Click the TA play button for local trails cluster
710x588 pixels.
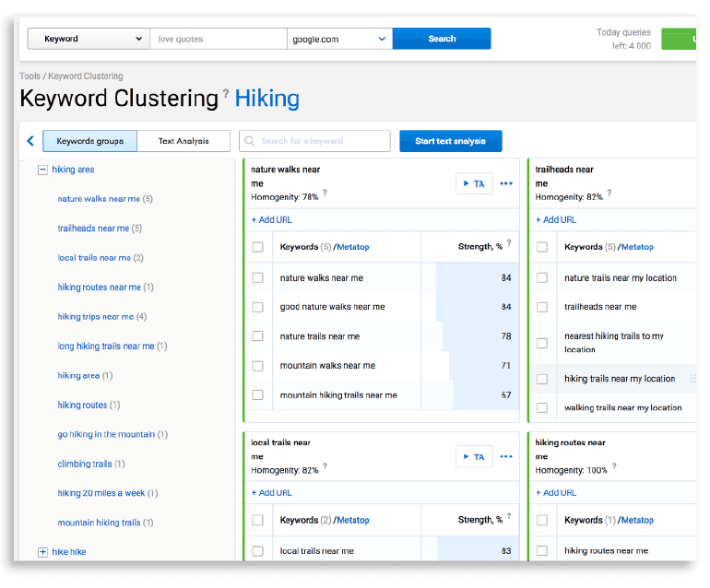[474, 456]
